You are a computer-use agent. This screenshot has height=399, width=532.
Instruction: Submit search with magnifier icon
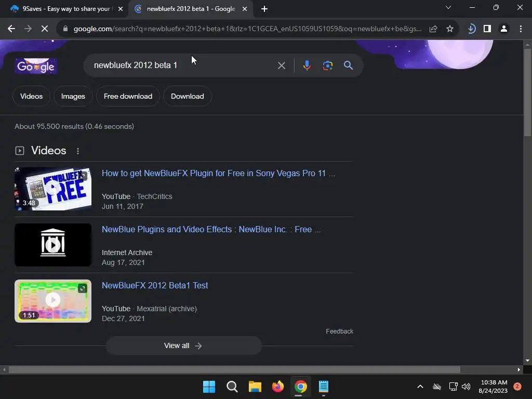click(348, 65)
